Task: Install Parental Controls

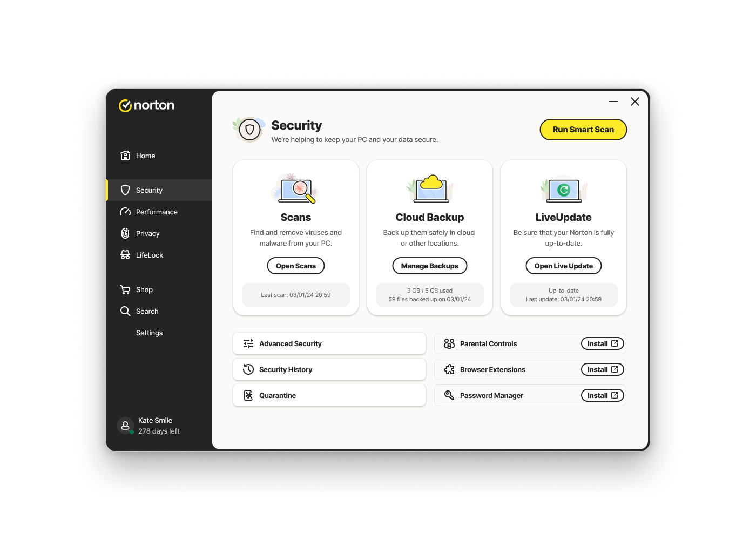Action: pyautogui.click(x=603, y=343)
